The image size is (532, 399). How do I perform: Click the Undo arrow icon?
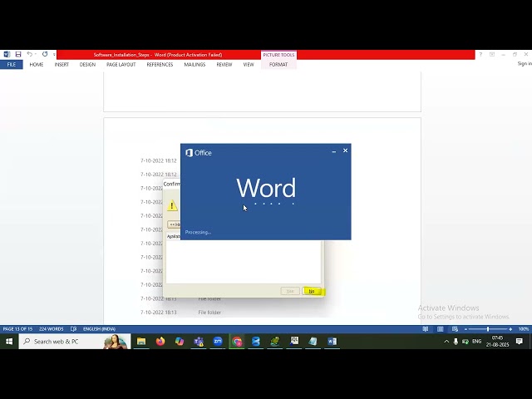coord(30,54)
